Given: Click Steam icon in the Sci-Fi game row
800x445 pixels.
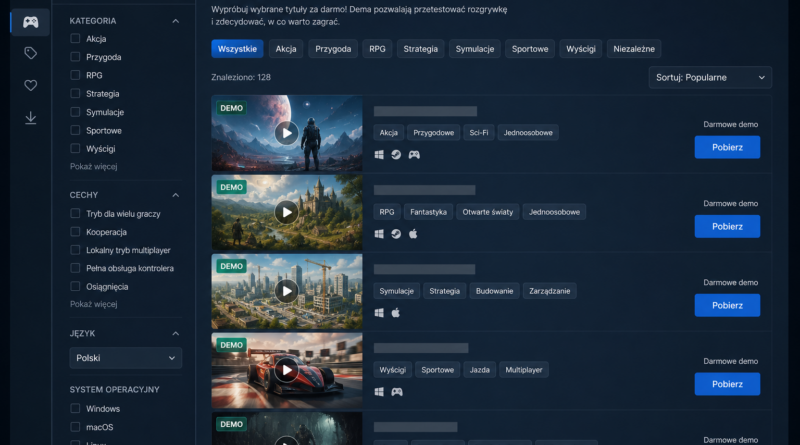Looking at the screenshot, I should pos(396,155).
